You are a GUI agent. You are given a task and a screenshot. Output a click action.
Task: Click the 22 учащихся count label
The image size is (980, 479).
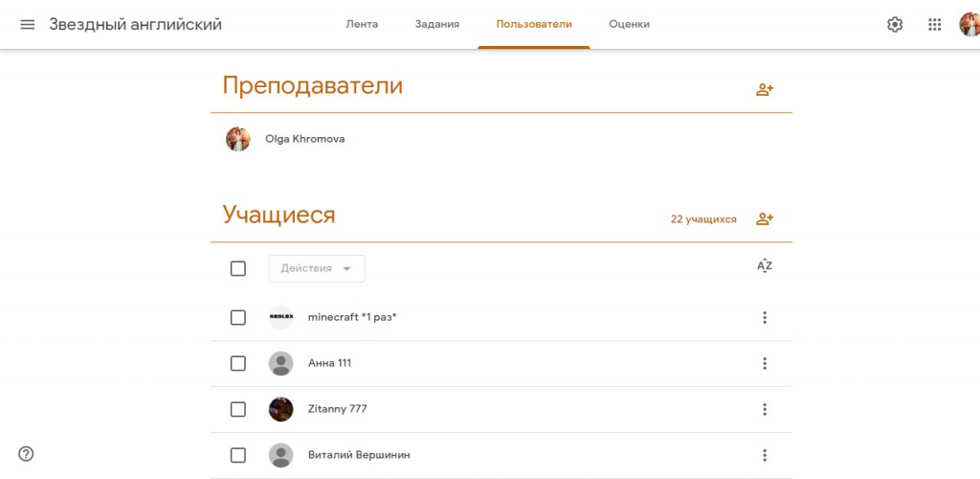pyautogui.click(x=703, y=219)
